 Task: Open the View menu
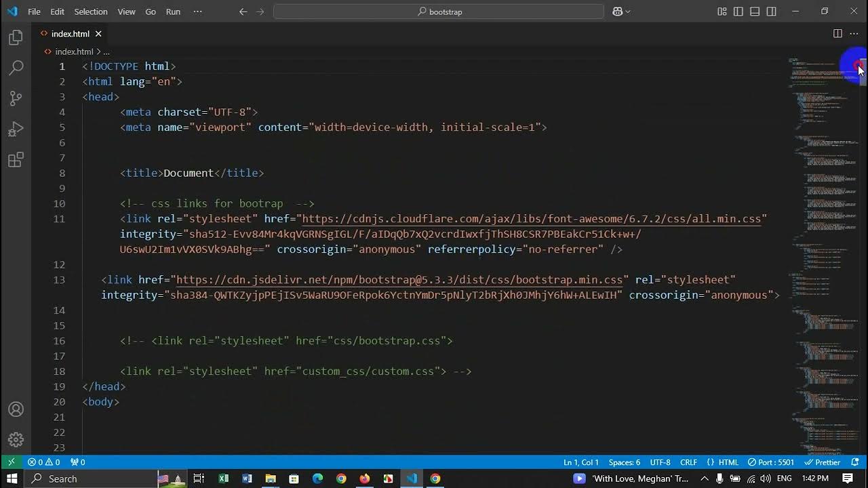[127, 12]
